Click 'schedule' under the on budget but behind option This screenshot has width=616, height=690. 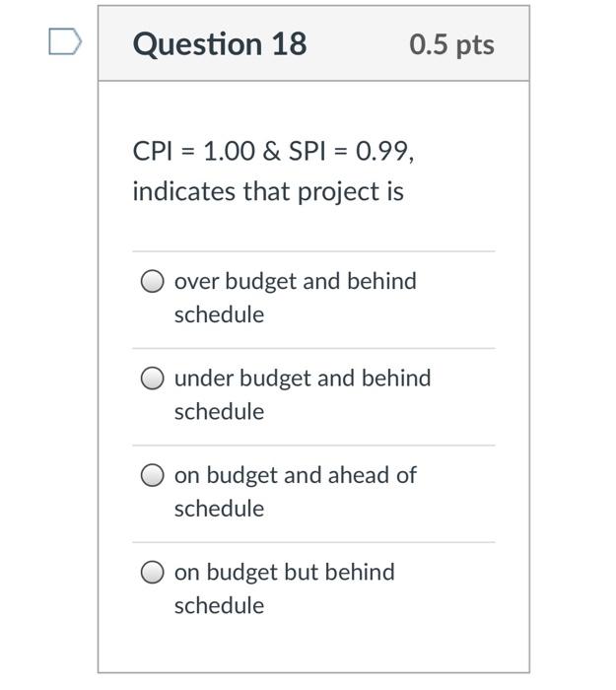click(219, 605)
